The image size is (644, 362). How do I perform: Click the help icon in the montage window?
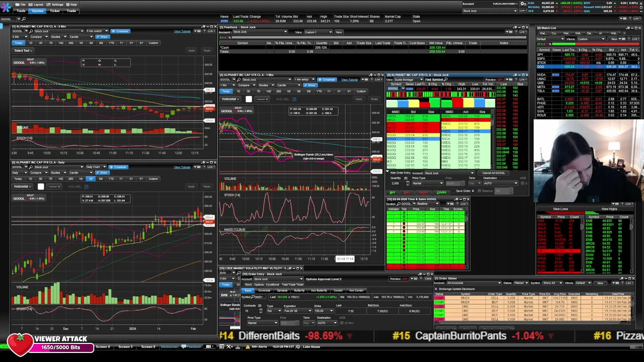click(x=516, y=79)
